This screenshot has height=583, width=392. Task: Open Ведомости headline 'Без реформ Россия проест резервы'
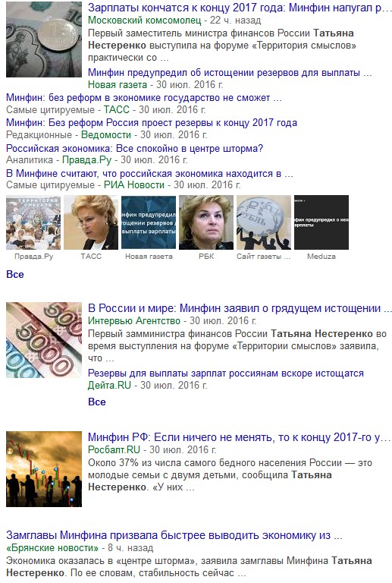(x=152, y=123)
